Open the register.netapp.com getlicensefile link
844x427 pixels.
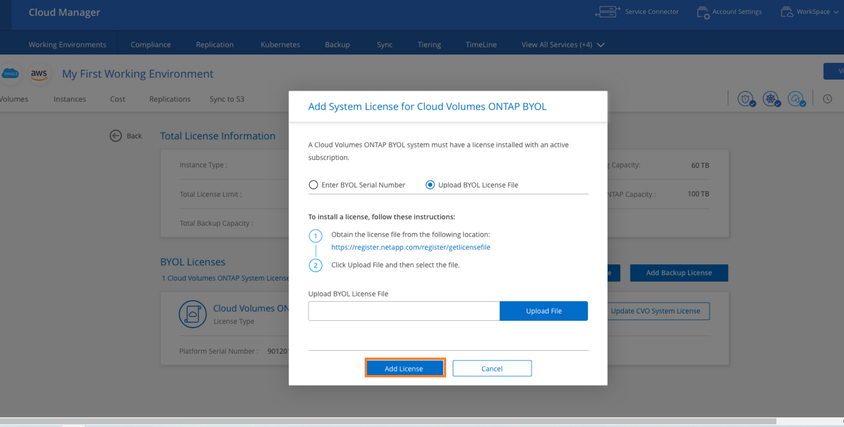(x=411, y=248)
